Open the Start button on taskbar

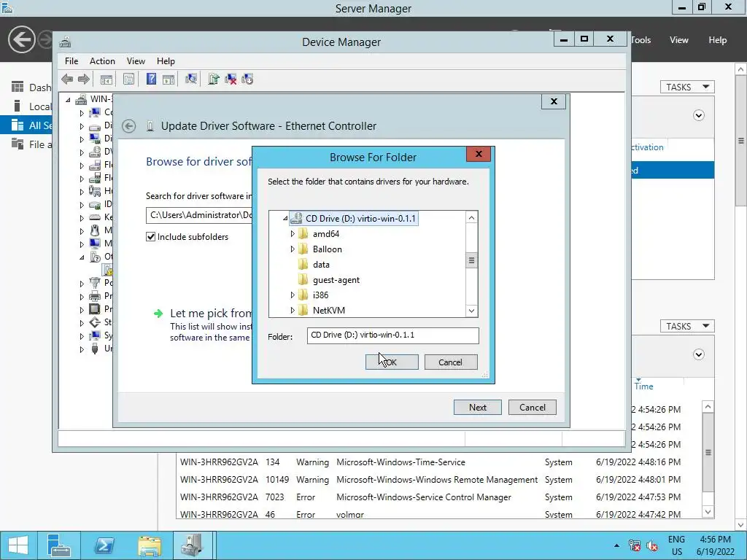pos(18,545)
